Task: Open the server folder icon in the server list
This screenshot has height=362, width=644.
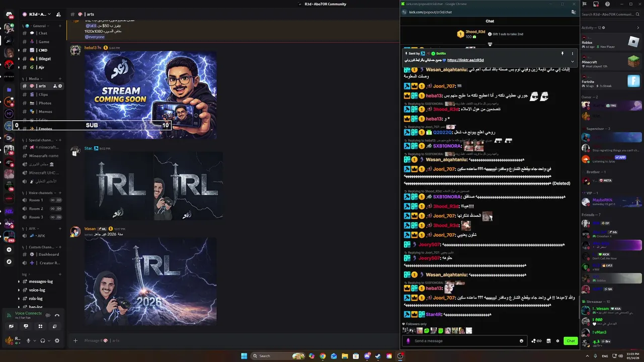Action: coord(9,89)
